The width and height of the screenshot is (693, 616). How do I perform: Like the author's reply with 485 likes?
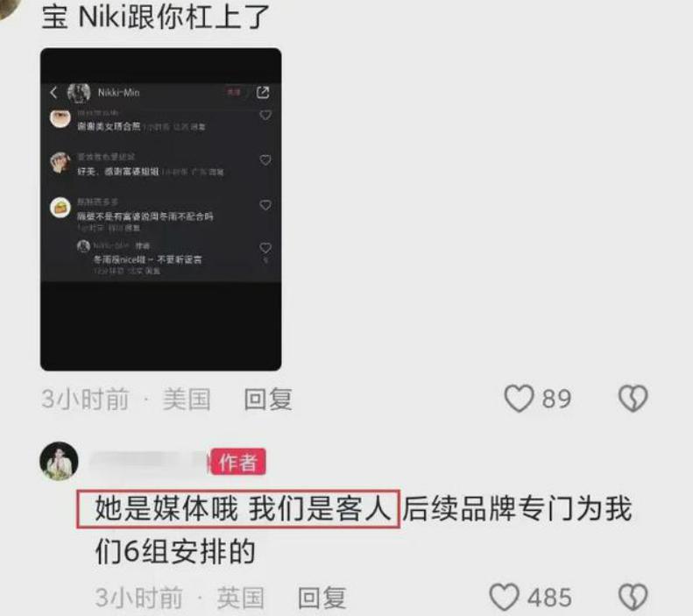[504, 597]
